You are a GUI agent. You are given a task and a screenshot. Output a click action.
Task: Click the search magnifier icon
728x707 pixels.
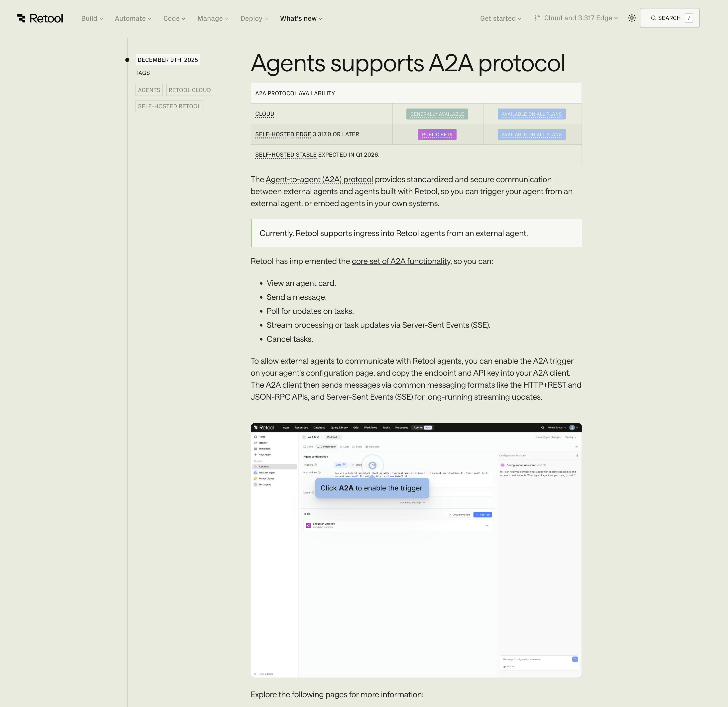pos(653,18)
